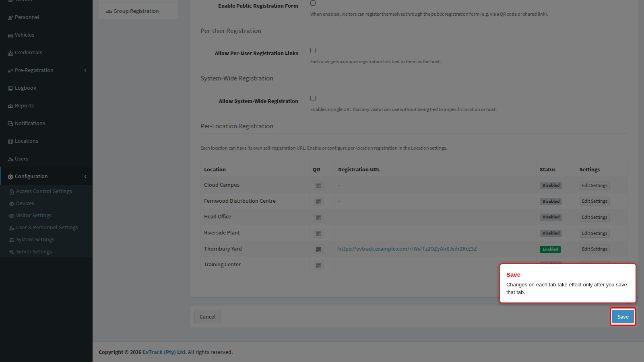This screenshot has height=362, width=644.
Task: Save the registration settings
Action: tap(623, 317)
